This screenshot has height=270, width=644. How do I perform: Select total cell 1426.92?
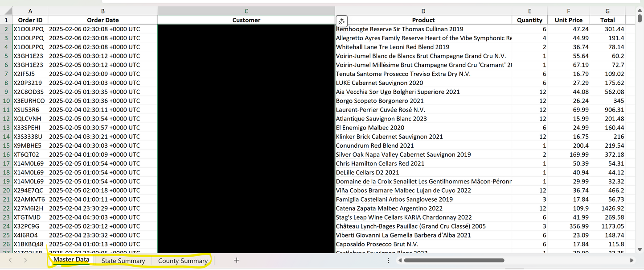click(607, 208)
